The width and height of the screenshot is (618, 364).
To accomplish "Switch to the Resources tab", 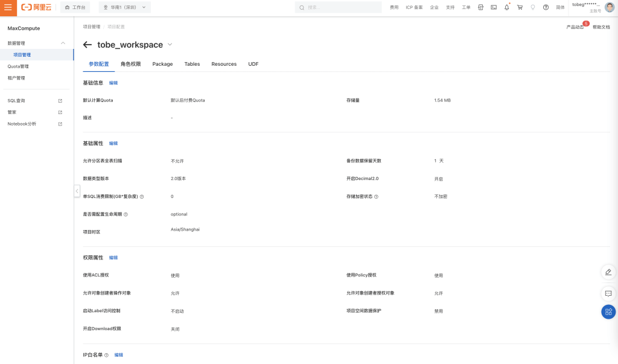I will pyautogui.click(x=224, y=64).
